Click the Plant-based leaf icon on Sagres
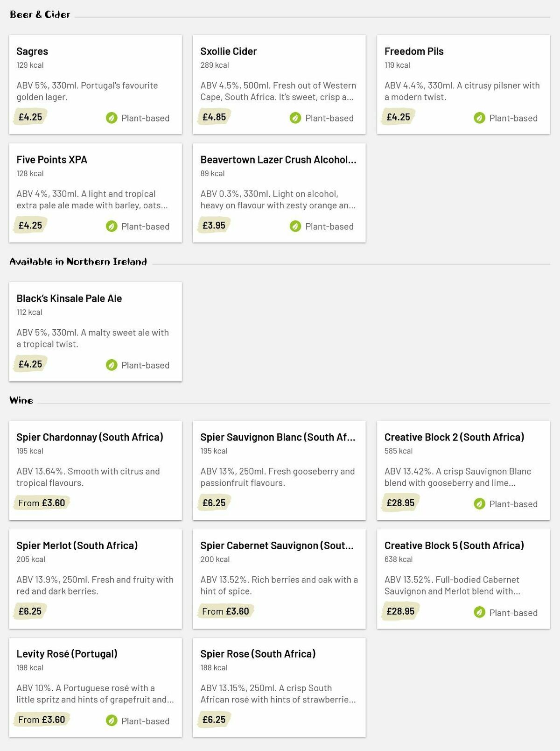The height and width of the screenshot is (751, 560). pos(111,118)
